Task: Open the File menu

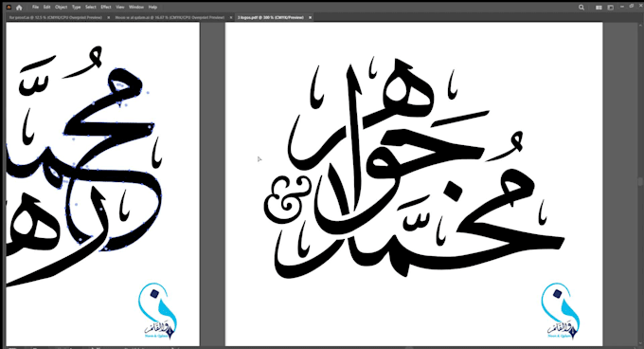Action: (35, 7)
